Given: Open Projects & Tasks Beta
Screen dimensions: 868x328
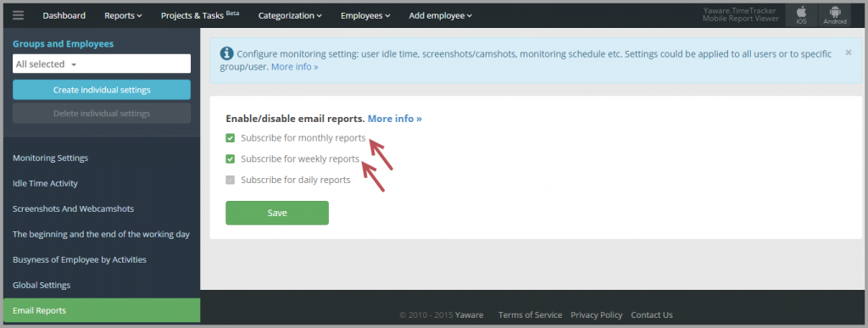Looking at the screenshot, I should [200, 15].
